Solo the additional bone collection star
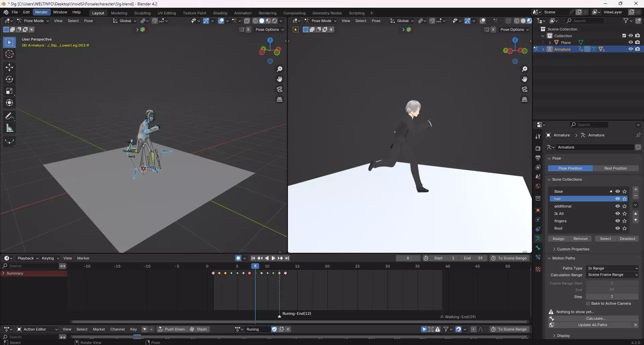 (625, 206)
